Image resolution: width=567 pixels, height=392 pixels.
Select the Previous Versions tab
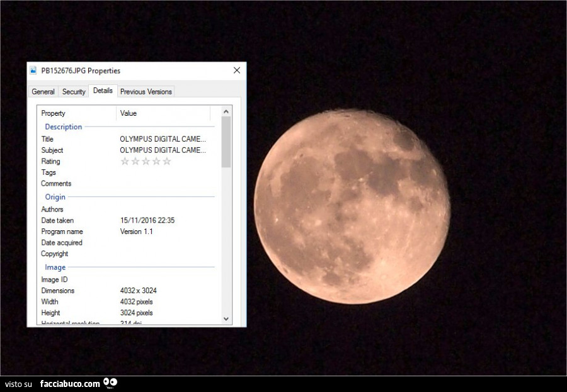click(x=146, y=92)
